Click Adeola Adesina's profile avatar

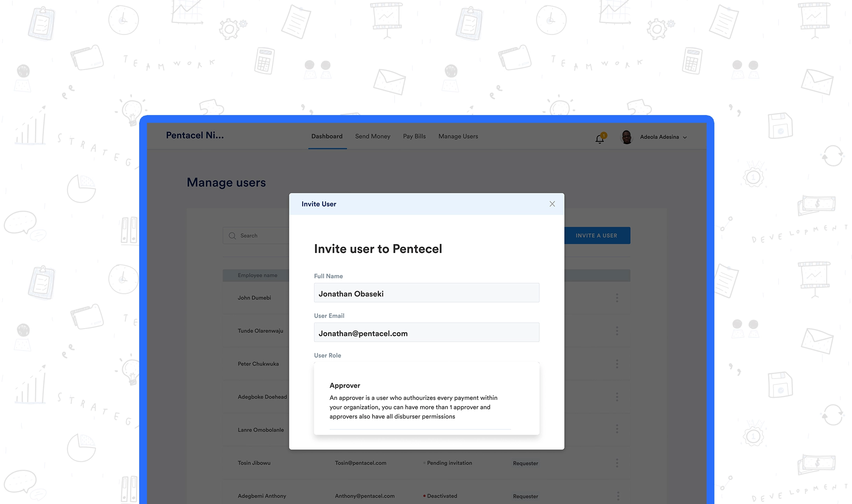(x=626, y=137)
